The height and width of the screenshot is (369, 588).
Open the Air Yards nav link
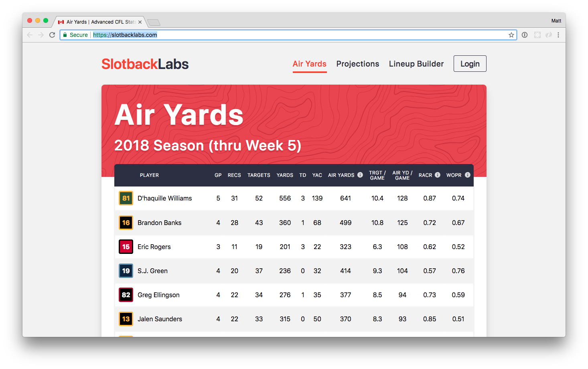(x=310, y=64)
